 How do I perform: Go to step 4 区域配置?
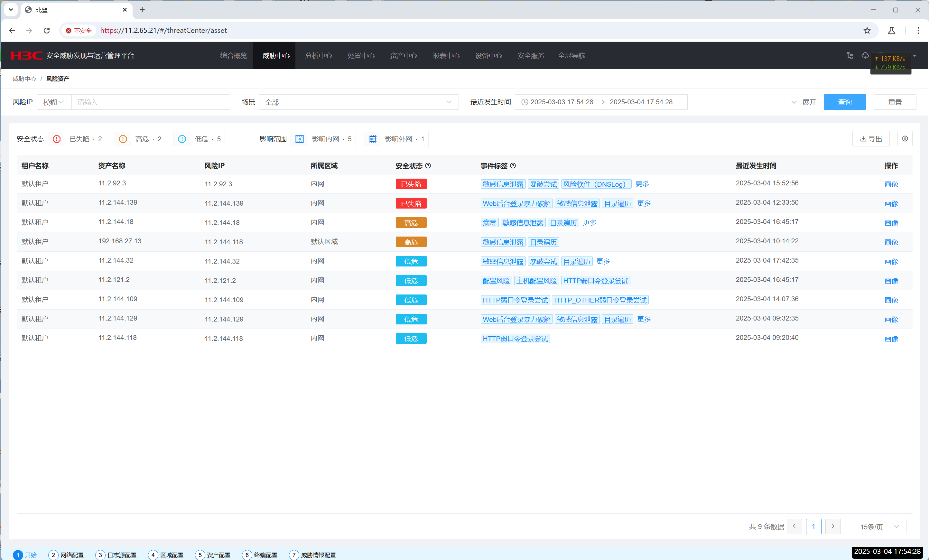[166, 555]
